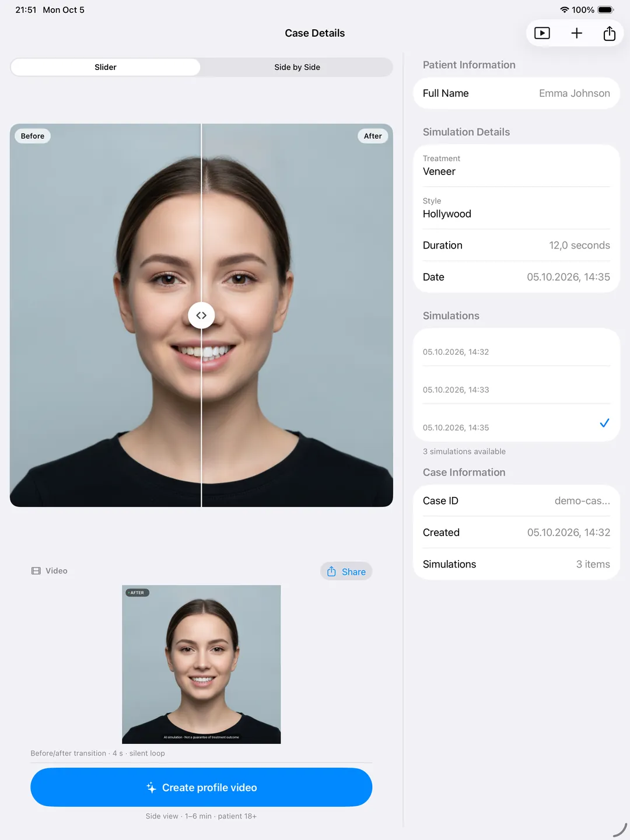The height and width of the screenshot is (840, 630).
Task: Open the video playback icon in toolbar
Action: (542, 33)
